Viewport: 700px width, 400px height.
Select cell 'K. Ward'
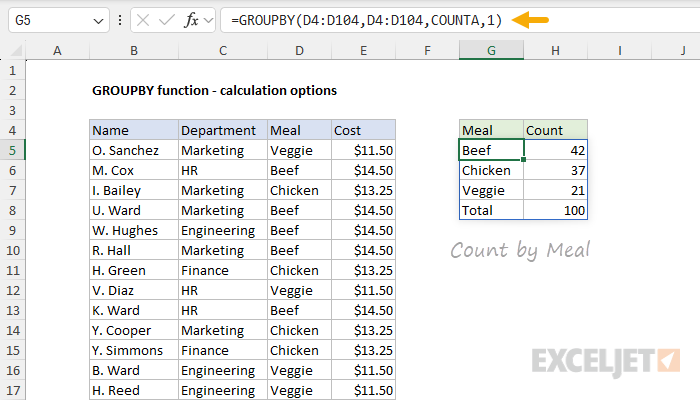(x=134, y=310)
